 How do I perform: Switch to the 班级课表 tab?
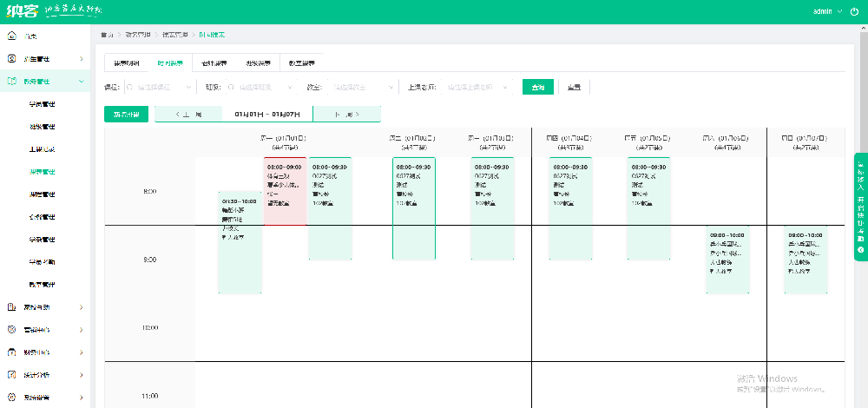pyautogui.click(x=258, y=63)
